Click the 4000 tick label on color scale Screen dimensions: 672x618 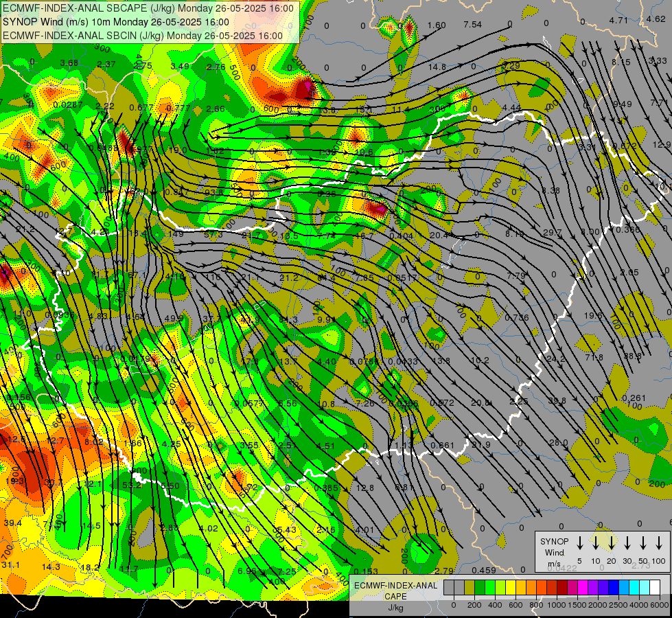pyautogui.click(x=638, y=605)
